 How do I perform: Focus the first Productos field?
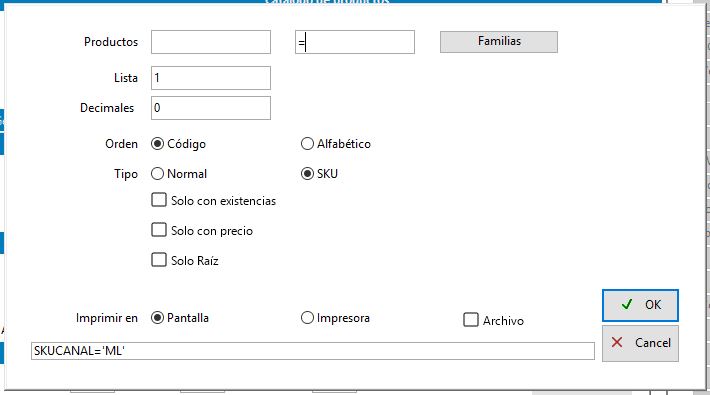pos(211,42)
